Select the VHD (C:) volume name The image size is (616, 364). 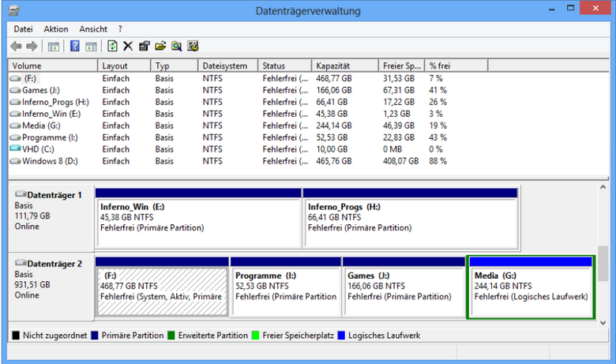(38, 149)
